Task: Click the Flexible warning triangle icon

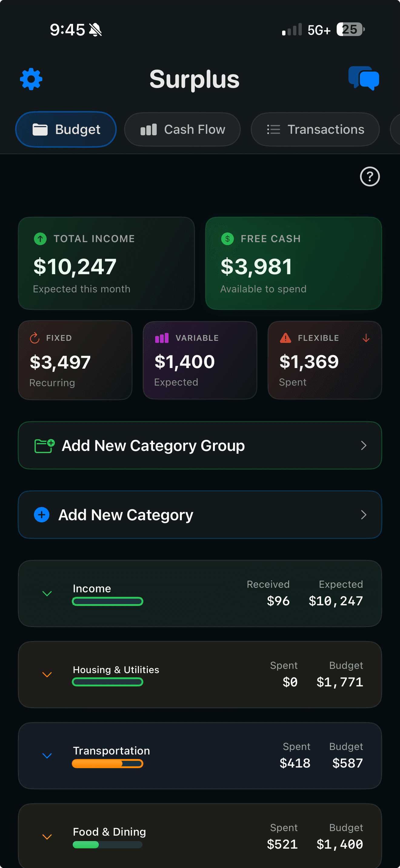Action: (x=285, y=338)
